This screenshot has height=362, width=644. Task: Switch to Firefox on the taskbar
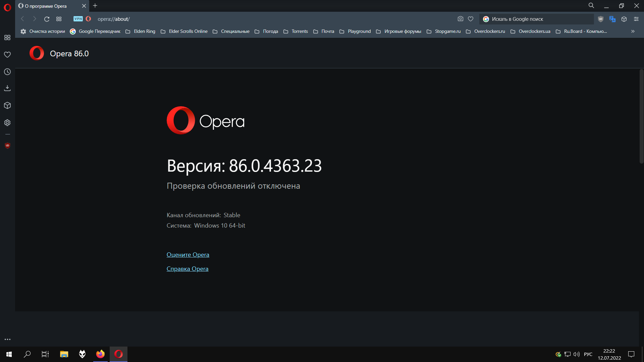click(x=100, y=354)
